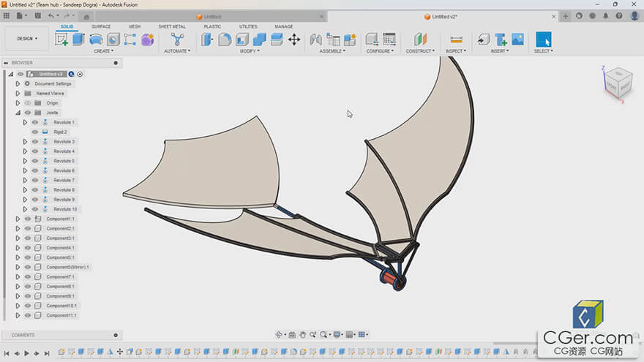This screenshot has height=362, width=644.
Task: Click the Undo arrow
Action: tap(51, 15)
